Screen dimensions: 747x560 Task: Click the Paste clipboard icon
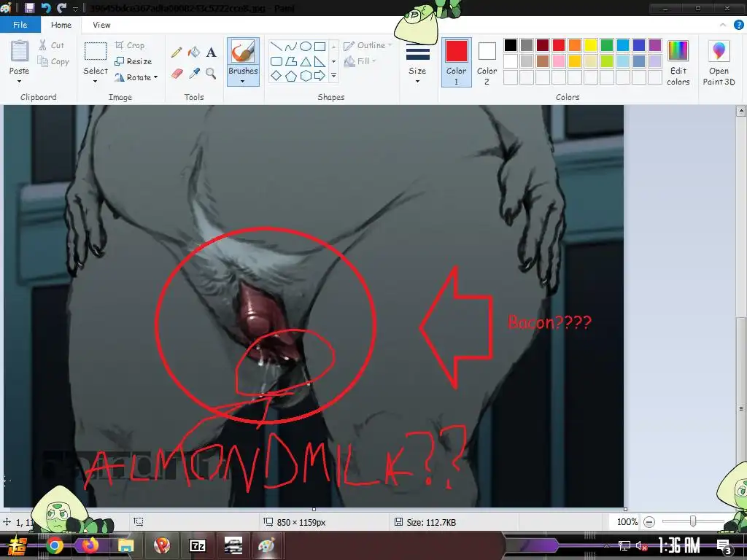[20, 51]
